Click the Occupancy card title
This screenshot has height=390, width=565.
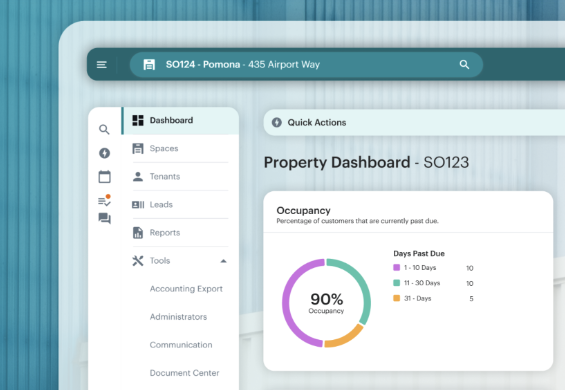303,210
